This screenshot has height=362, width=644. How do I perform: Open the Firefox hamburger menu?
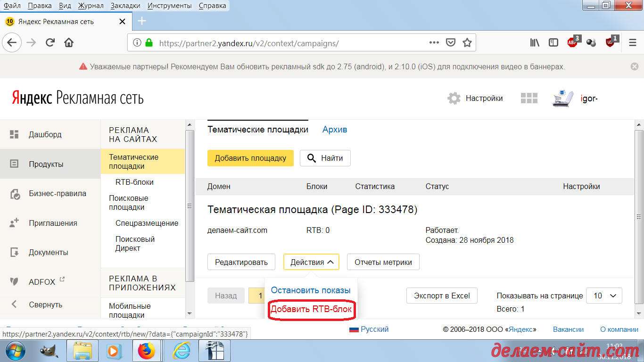coord(633,43)
